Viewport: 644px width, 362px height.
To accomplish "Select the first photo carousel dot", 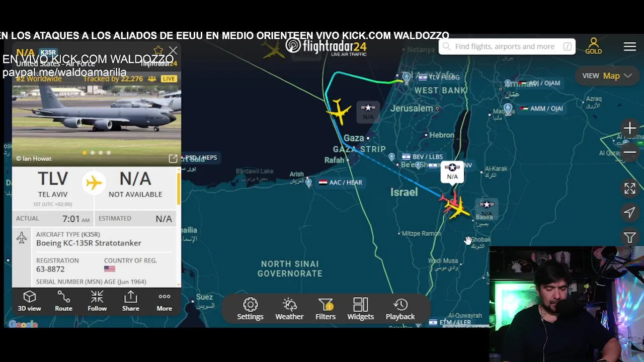I will coord(84,152).
